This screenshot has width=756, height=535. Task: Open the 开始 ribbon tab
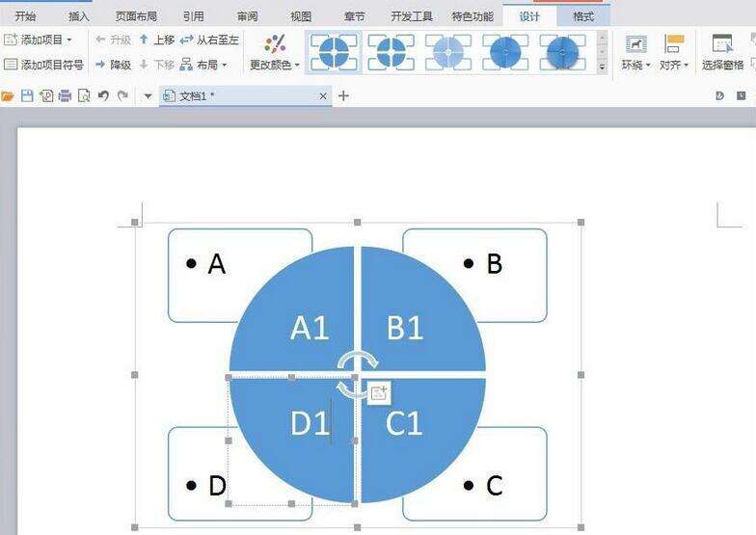pyautogui.click(x=25, y=16)
